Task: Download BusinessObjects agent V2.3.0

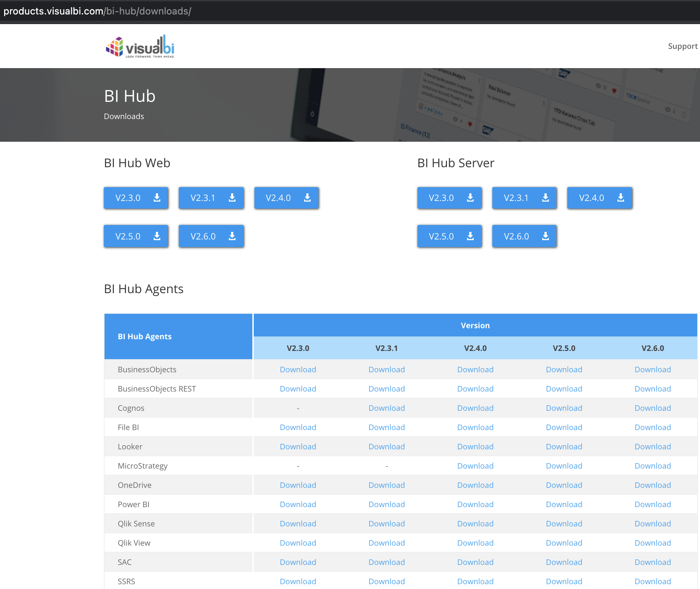Action: [298, 370]
